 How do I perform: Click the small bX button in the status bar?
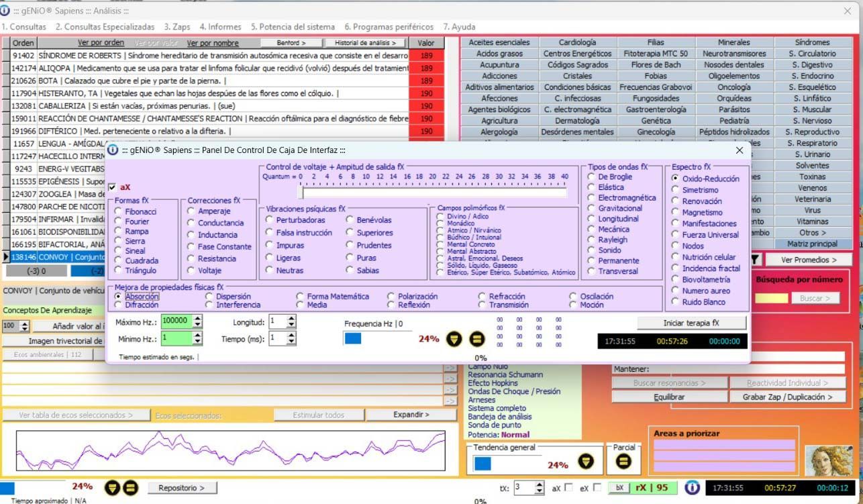point(619,488)
